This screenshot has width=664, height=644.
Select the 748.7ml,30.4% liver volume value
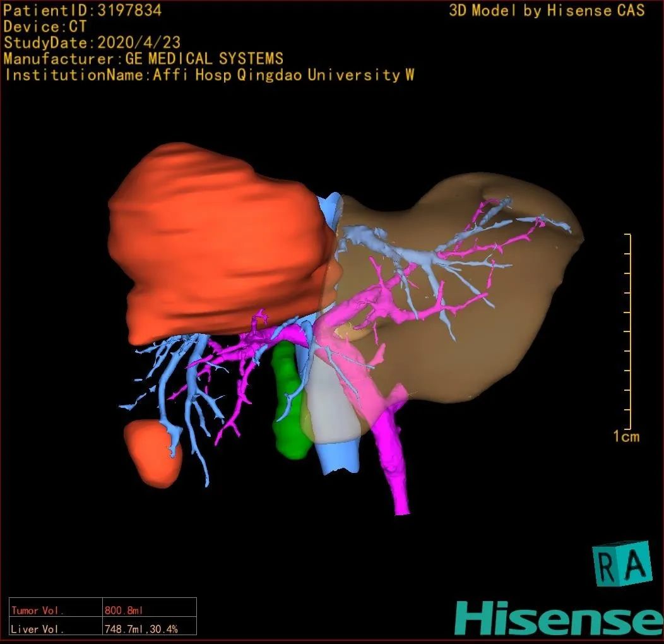tap(141, 629)
